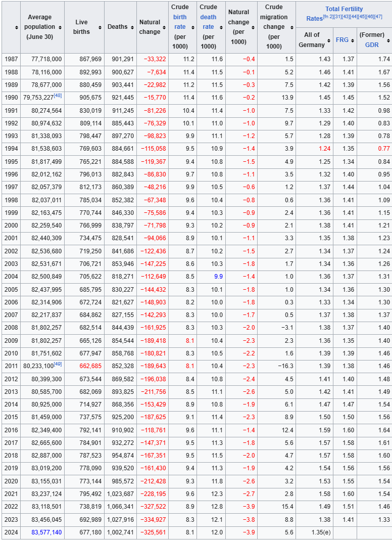Sort by FRG fertility rate column
Viewport: 392px width, 540px height.
click(x=353, y=40)
